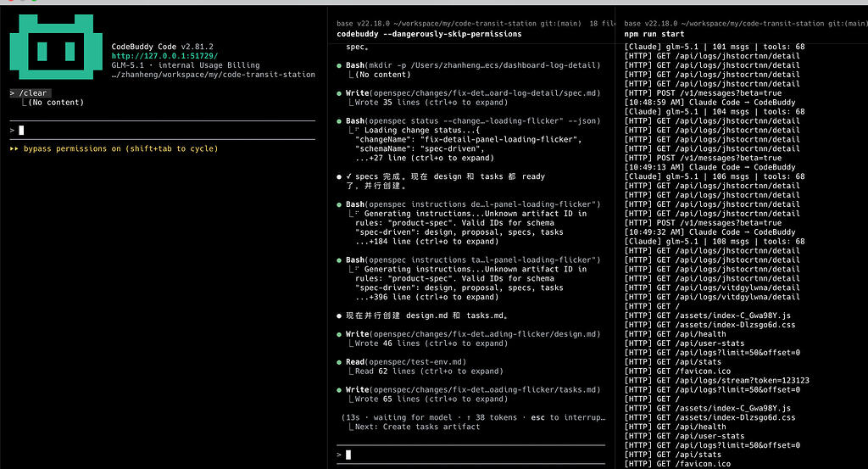Click 'GLM-5.1 · internal Usage Billing' text
Screen dimensions: 868x469
point(186,65)
